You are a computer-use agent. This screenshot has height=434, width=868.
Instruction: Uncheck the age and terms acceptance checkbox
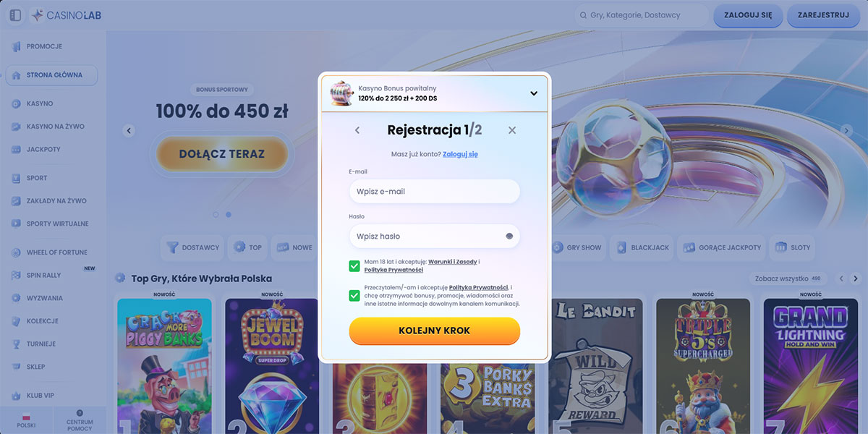(x=354, y=266)
